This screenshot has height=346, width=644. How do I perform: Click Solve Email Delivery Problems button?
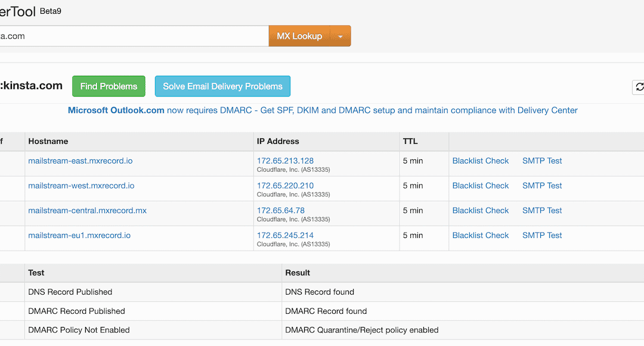tap(222, 86)
